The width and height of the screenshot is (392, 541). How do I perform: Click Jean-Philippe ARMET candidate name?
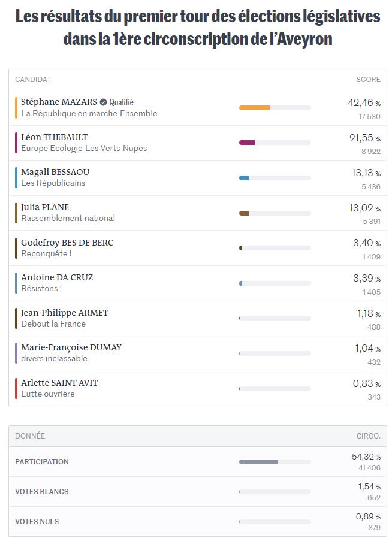coord(65,313)
